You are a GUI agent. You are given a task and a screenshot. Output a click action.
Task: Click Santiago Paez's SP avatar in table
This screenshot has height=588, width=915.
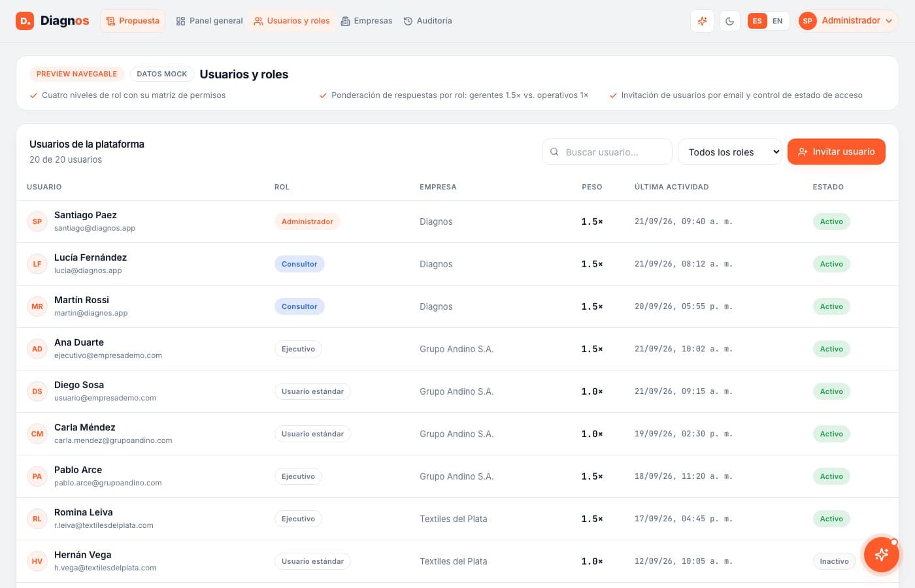37,221
